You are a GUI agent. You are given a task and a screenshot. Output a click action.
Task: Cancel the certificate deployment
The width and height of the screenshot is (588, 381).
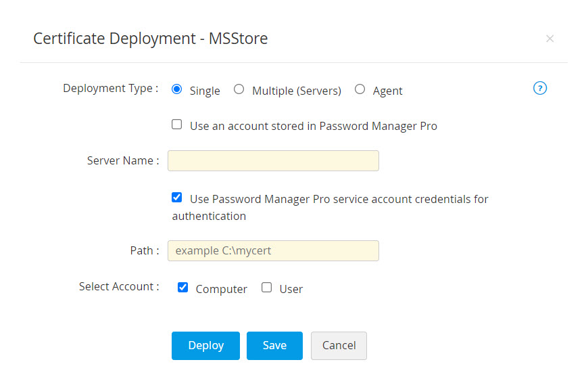tap(339, 345)
